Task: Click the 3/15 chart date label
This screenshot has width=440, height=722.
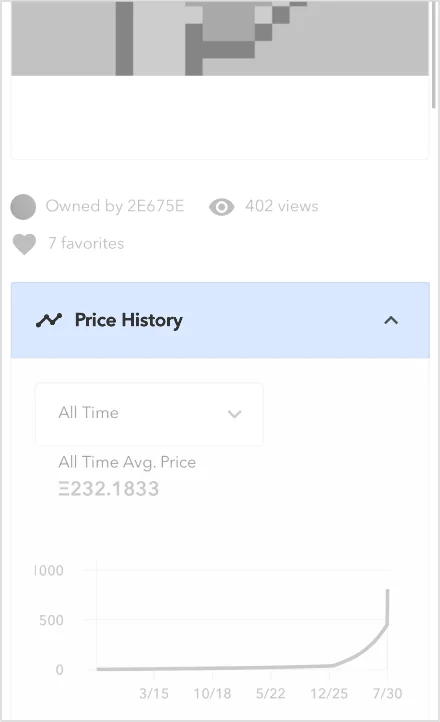Action: (x=154, y=693)
